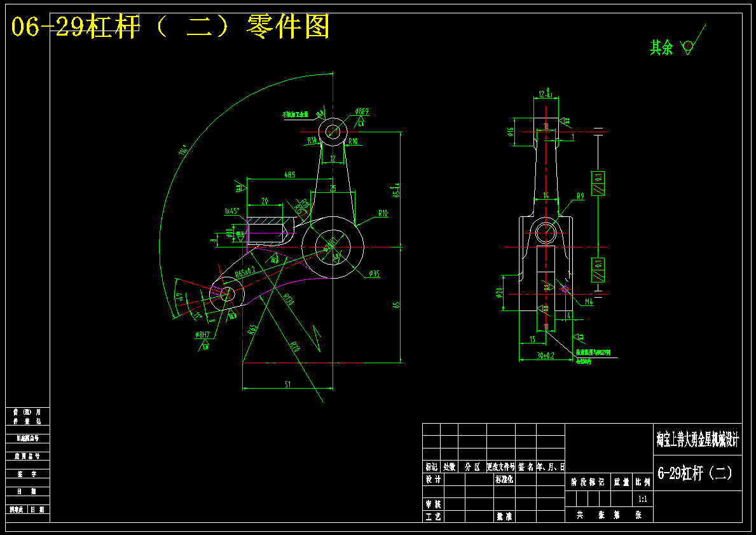Click the 批准 cell
756x535 pixels.
point(504,517)
